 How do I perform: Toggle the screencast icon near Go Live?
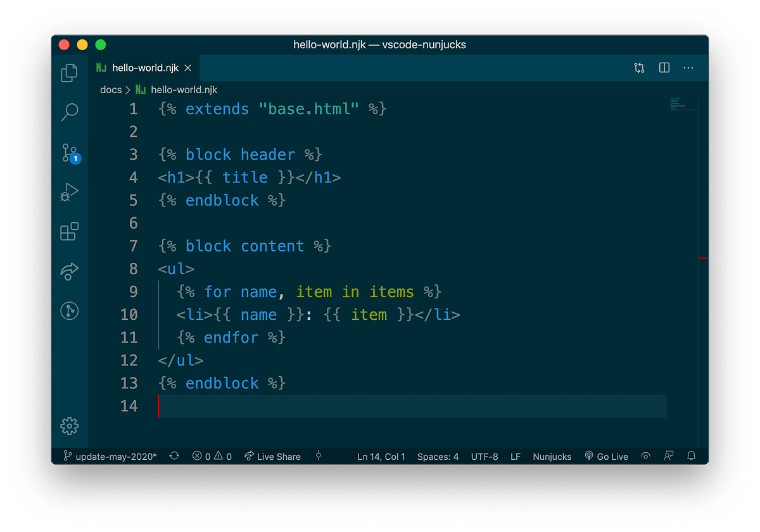(x=645, y=456)
